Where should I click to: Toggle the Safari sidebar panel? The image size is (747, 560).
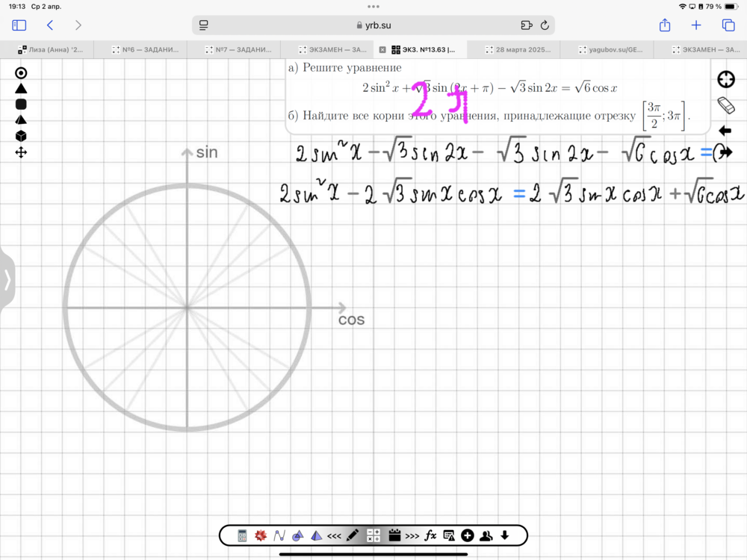(x=19, y=25)
